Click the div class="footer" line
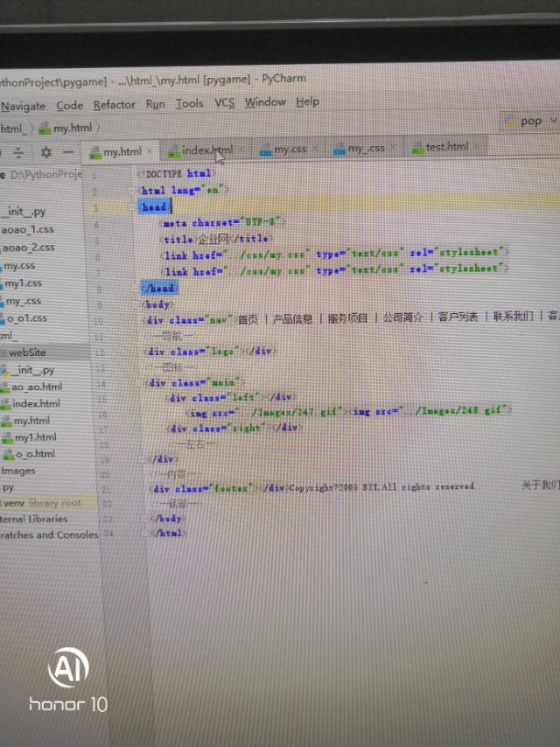The width and height of the screenshot is (560, 747). (311, 488)
